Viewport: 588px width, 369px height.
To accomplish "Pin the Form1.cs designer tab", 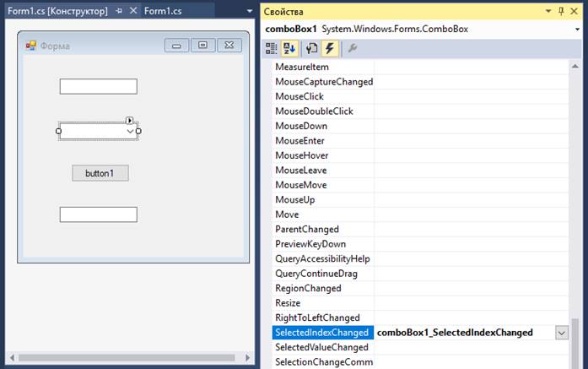I will click(x=119, y=11).
